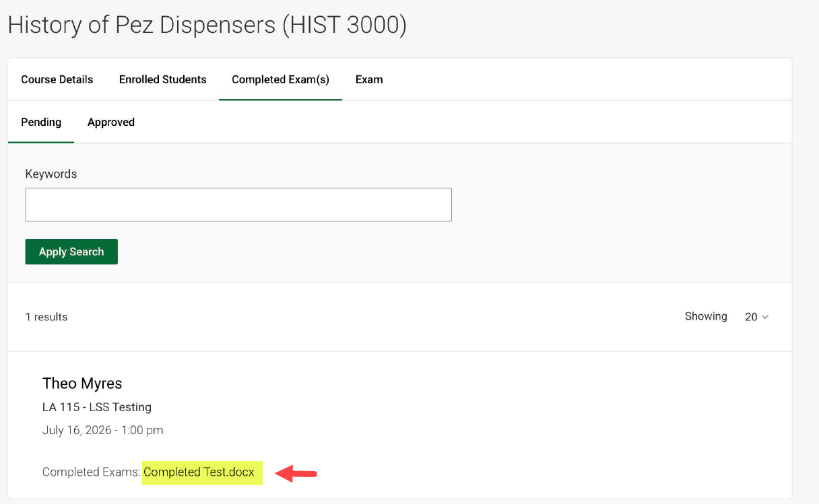Switch to the Enrolled Students tab
Viewport: 819px width, 504px height.
(x=163, y=79)
